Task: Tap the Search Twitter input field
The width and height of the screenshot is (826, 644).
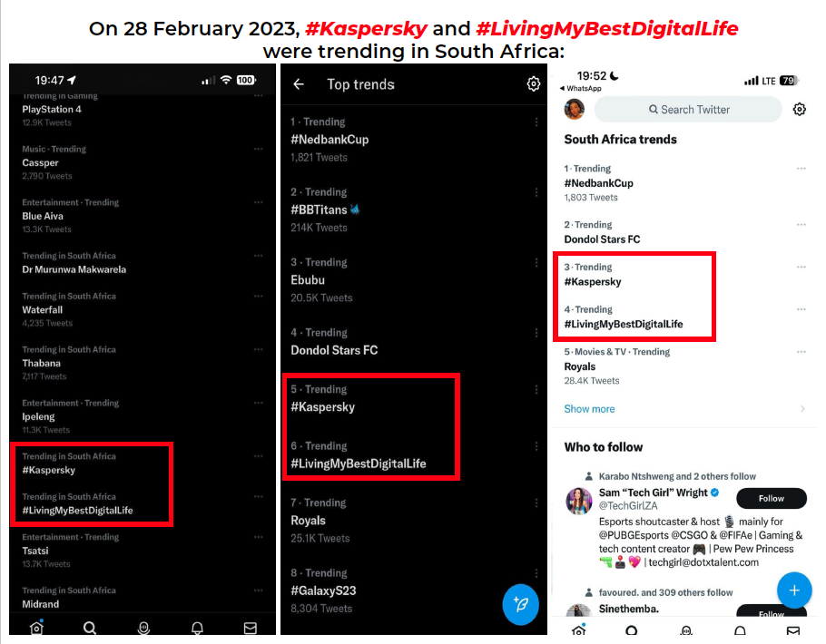Action: click(x=687, y=109)
